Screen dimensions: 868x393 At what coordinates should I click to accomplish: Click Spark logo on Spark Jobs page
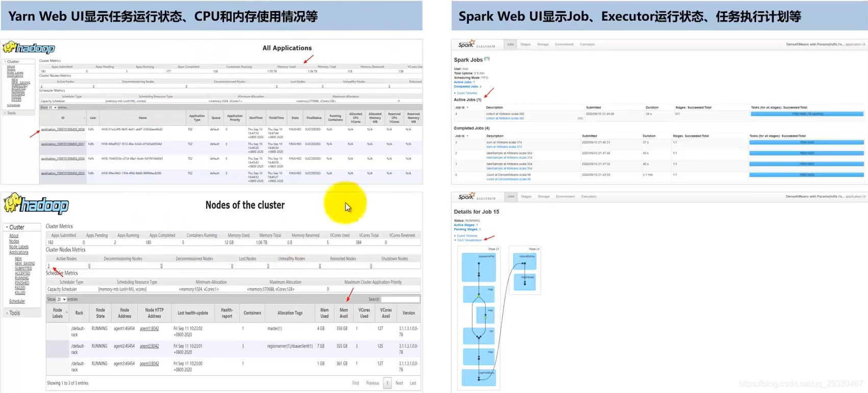coord(466,44)
